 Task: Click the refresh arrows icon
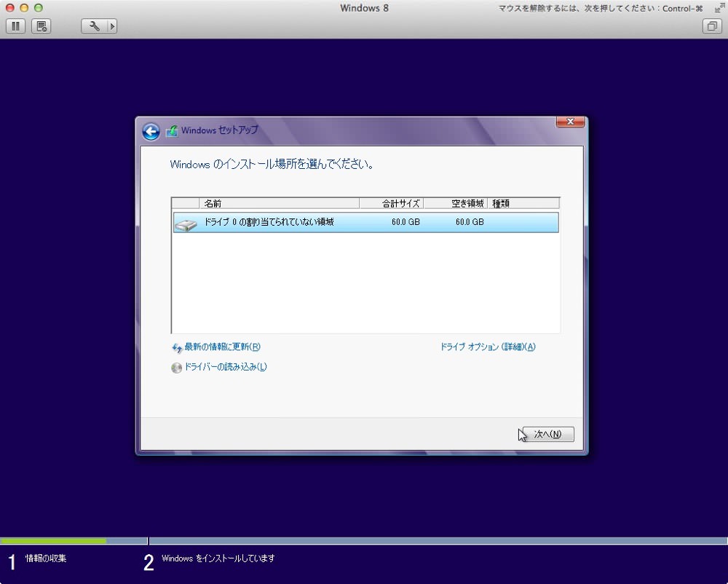point(177,348)
